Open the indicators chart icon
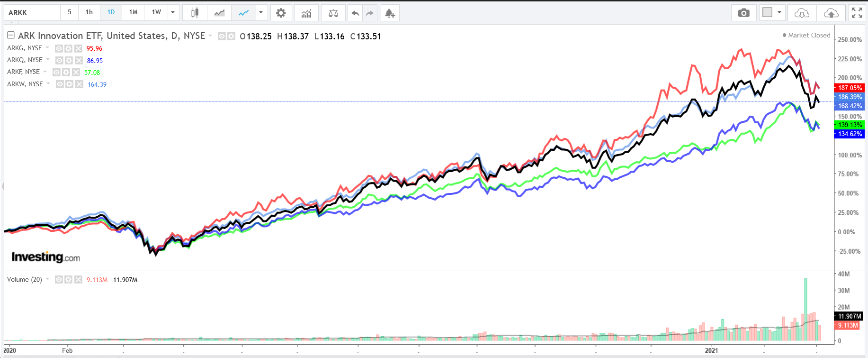Screen dimensions: 868x358 (x=306, y=13)
